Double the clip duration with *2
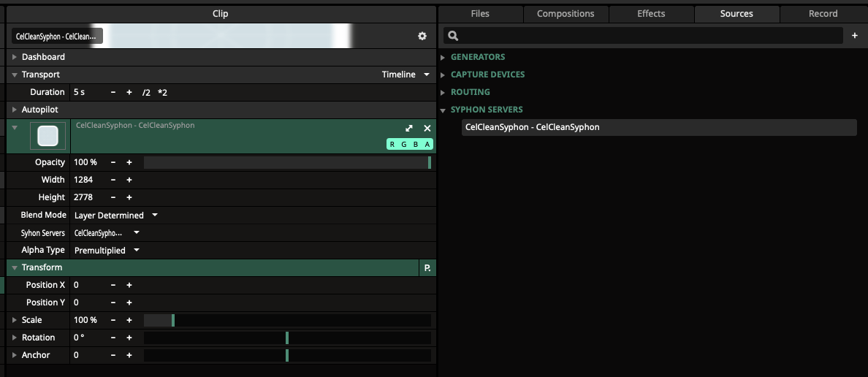 (x=162, y=93)
